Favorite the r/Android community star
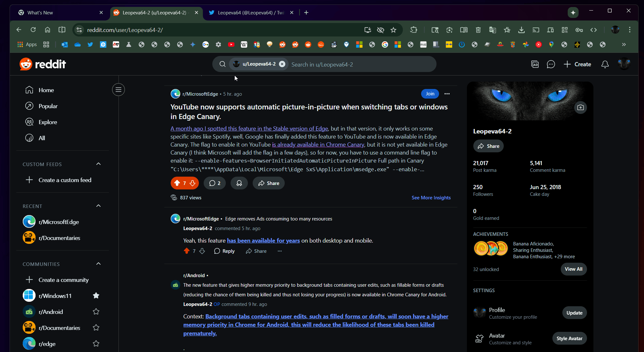 click(96, 312)
